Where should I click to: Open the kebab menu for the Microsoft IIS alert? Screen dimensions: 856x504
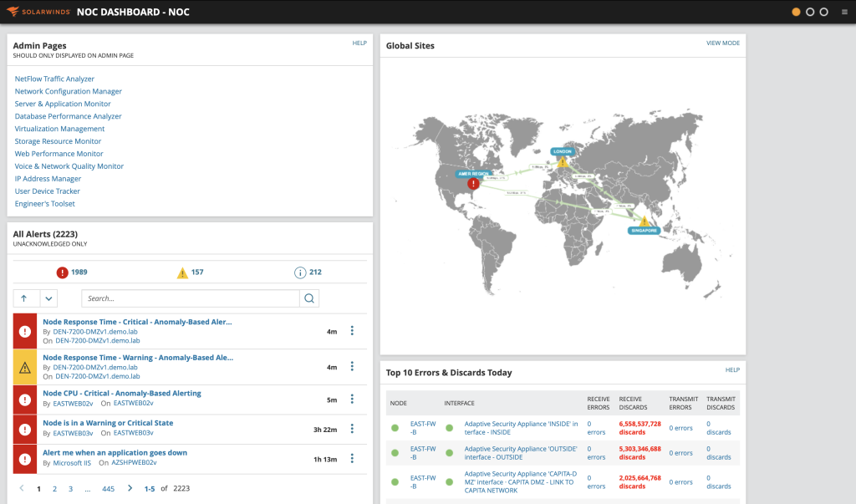(352, 458)
